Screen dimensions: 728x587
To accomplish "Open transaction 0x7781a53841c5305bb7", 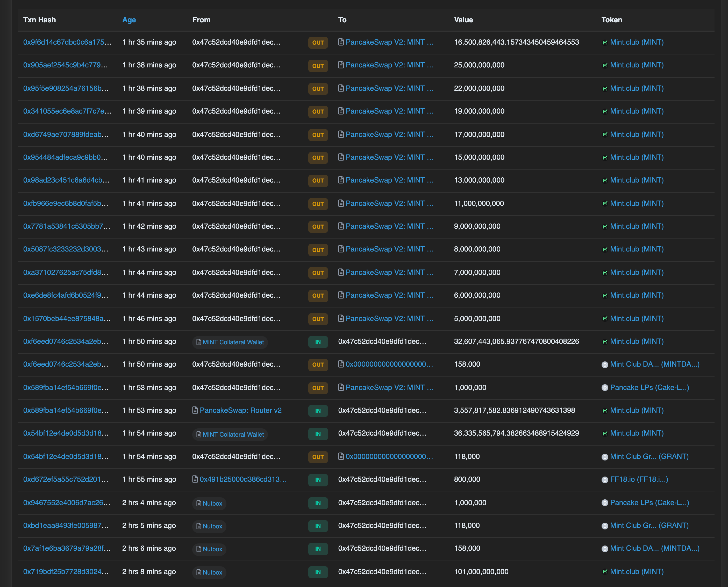I will click(x=67, y=226).
